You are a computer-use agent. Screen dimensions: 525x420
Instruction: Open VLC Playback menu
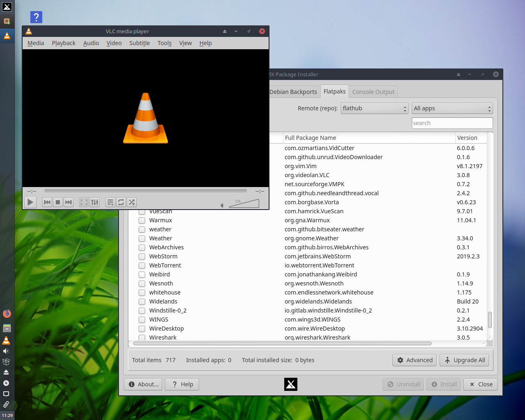[x=64, y=43]
